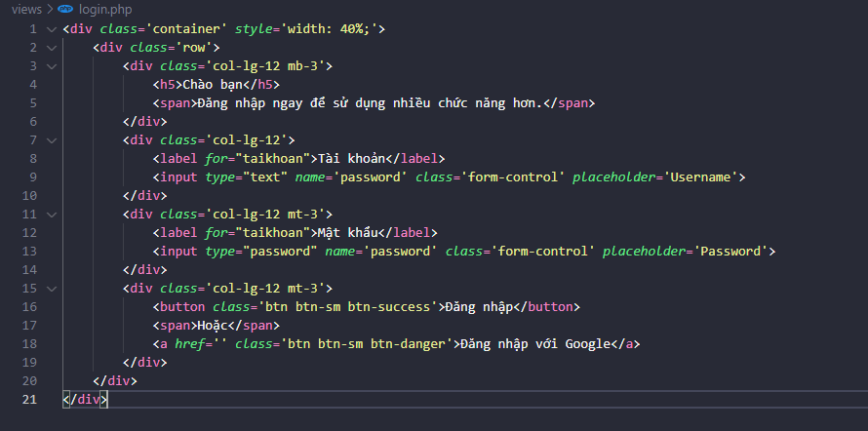Collapse the row div on line 2
The height and width of the screenshot is (431, 868).
pos(51,47)
